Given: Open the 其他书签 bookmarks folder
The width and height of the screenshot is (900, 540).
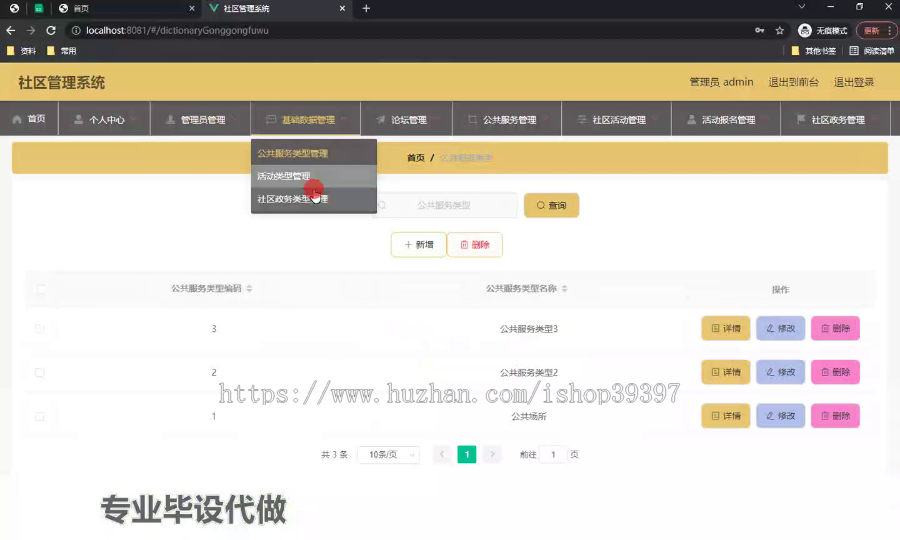Looking at the screenshot, I should [814, 51].
